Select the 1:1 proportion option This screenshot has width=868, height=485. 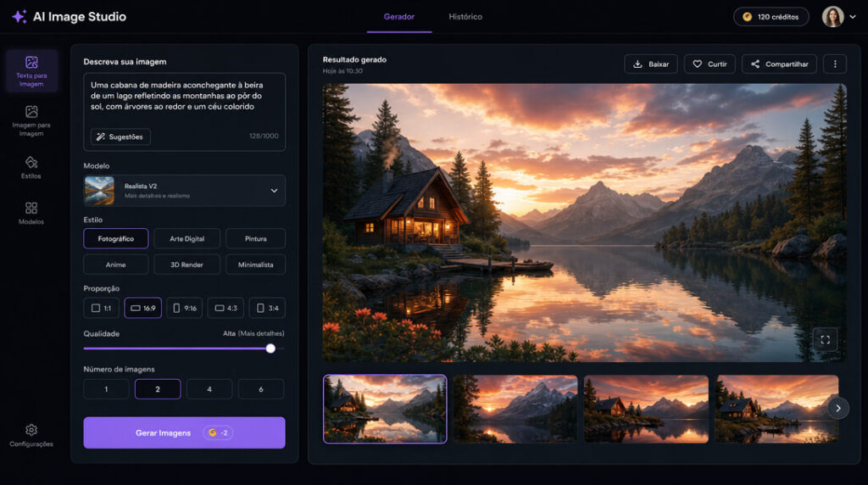coord(102,308)
